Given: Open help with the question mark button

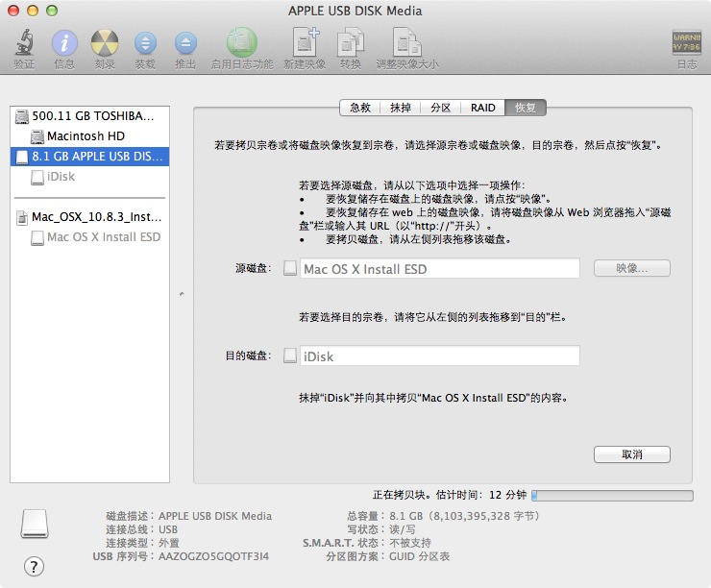Looking at the screenshot, I should (x=34, y=566).
